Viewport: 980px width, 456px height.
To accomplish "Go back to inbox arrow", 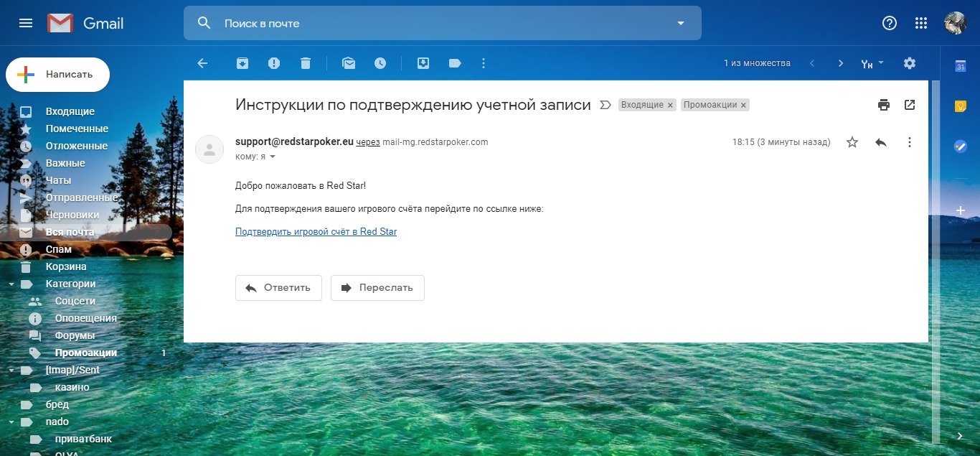I will point(202,63).
